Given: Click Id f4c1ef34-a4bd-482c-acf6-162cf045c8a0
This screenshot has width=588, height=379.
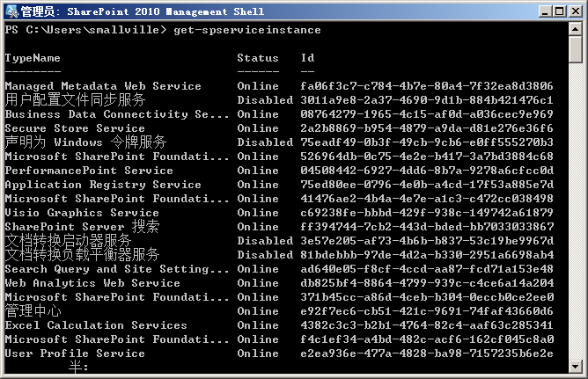Looking at the screenshot, I should (427, 339).
